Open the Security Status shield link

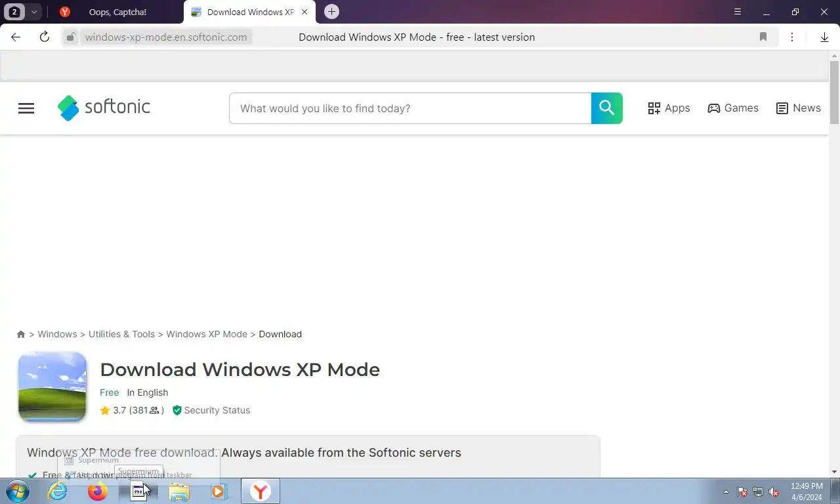[211, 410]
